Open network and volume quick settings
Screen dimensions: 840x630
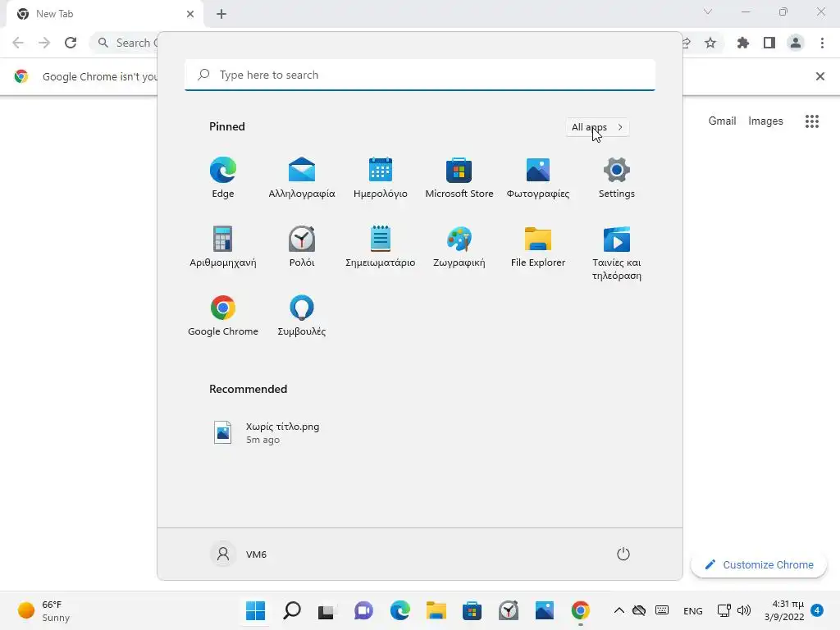click(x=734, y=610)
